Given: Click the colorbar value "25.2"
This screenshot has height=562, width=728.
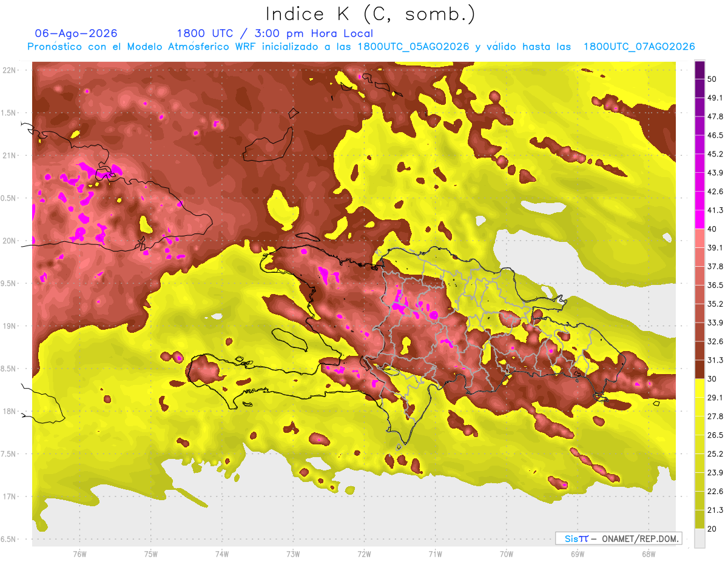Looking at the screenshot, I should pos(715,454).
